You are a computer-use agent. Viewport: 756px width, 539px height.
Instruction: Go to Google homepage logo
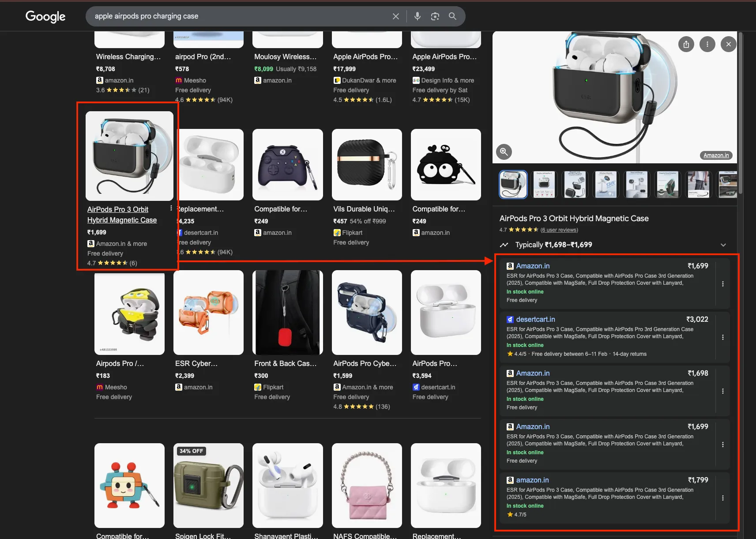(45, 16)
